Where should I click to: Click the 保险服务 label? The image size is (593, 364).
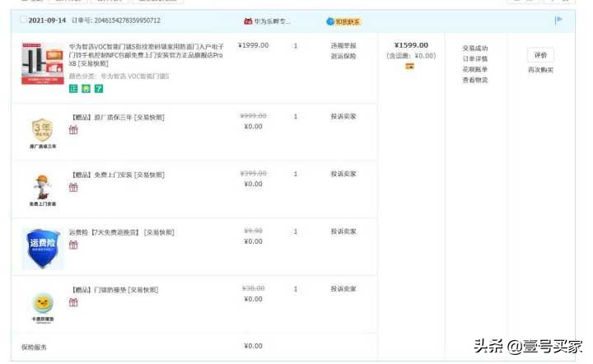tap(34, 347)
